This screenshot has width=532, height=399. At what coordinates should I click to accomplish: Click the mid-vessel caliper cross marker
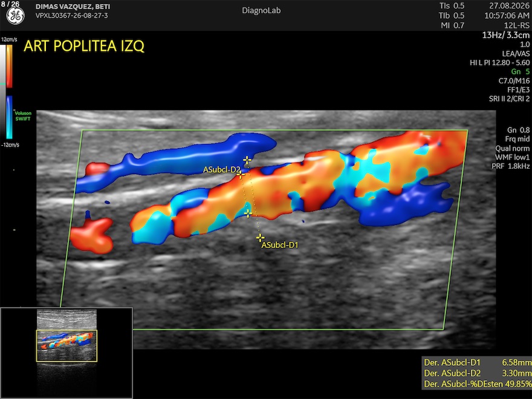(248, 213)
